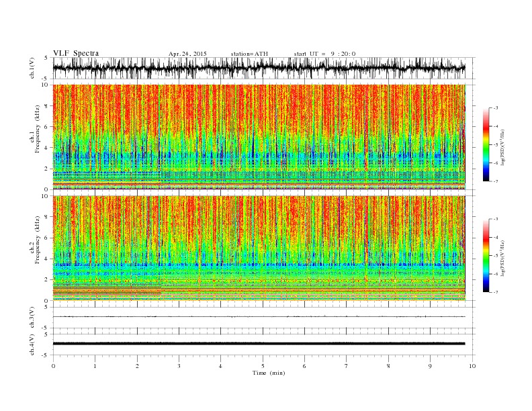The height and width of the screenshot is (411, 532).
Task: Click the 'ch.3(V)' axis label
Action: [32, 318]
